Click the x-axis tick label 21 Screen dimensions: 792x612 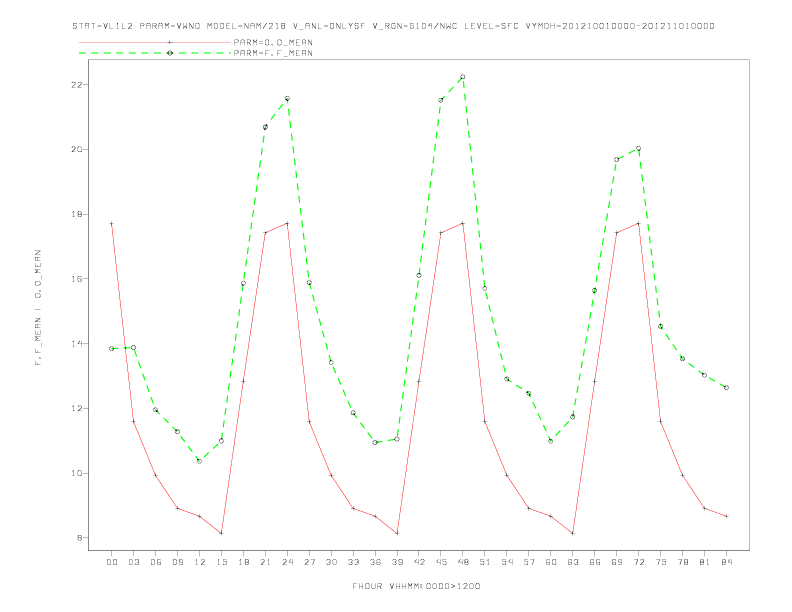(x=265, y=562)
